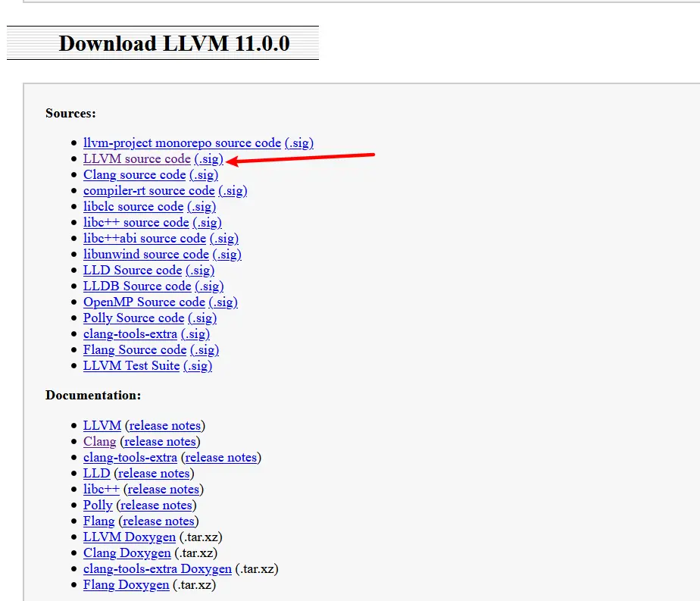Open the .sig link beside Flang Source code

point(205,350)
